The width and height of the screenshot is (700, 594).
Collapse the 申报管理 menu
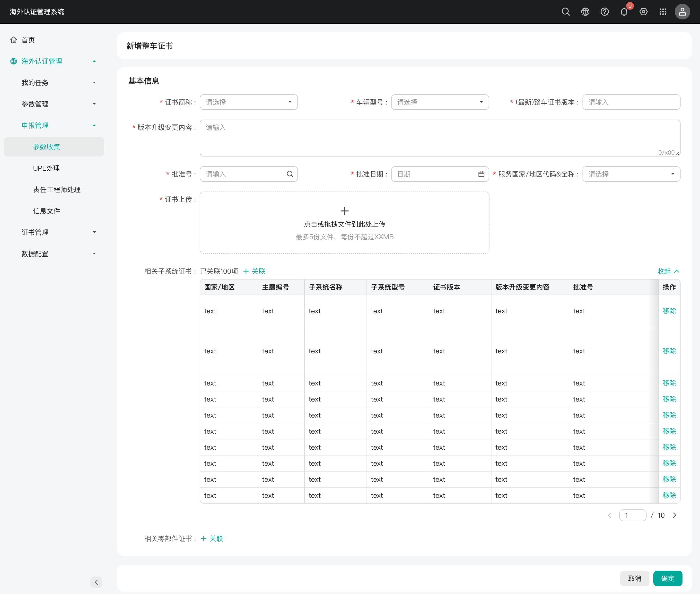pyautogui.click(x=54, y=125)
